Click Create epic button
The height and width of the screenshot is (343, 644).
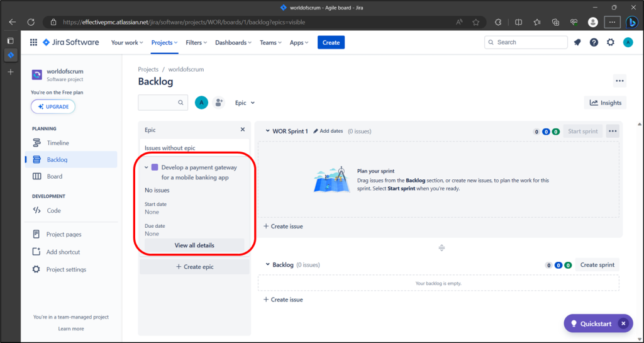coord(194,267)
